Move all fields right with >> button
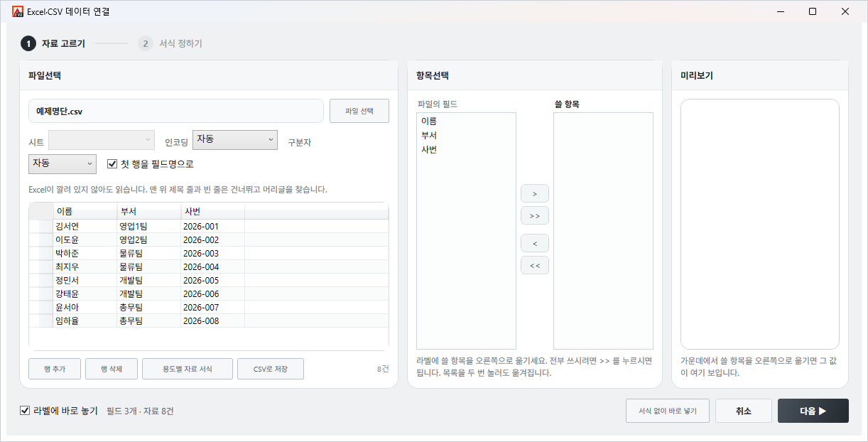Screen dimensions: 868x442 [535, 215]
